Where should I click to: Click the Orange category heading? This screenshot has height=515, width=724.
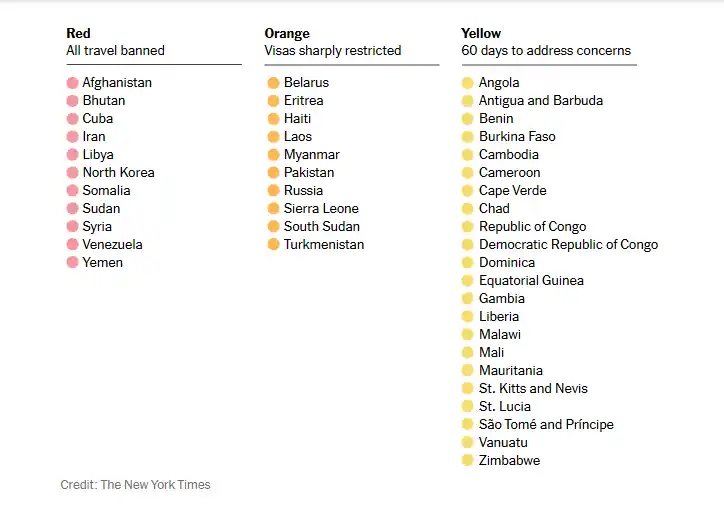pyautogui.click(x=287, y=34)
